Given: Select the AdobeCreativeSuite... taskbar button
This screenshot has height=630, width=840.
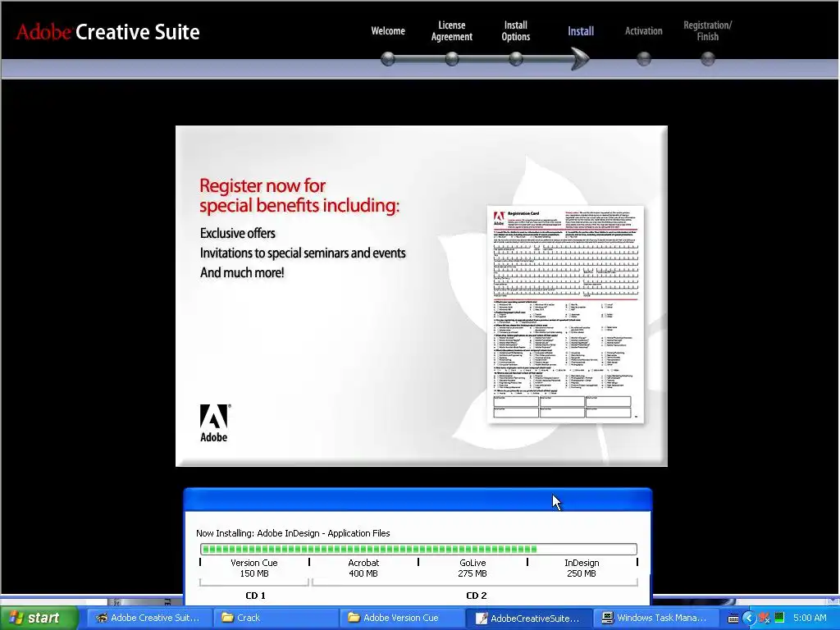Looking at the screenshot, I should click(529, 619).
